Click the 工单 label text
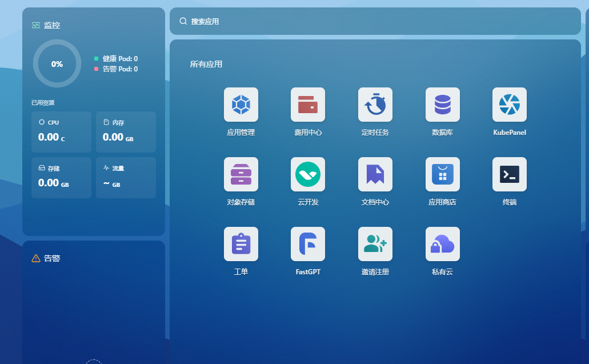589x364 pixels. pos(241,271)
